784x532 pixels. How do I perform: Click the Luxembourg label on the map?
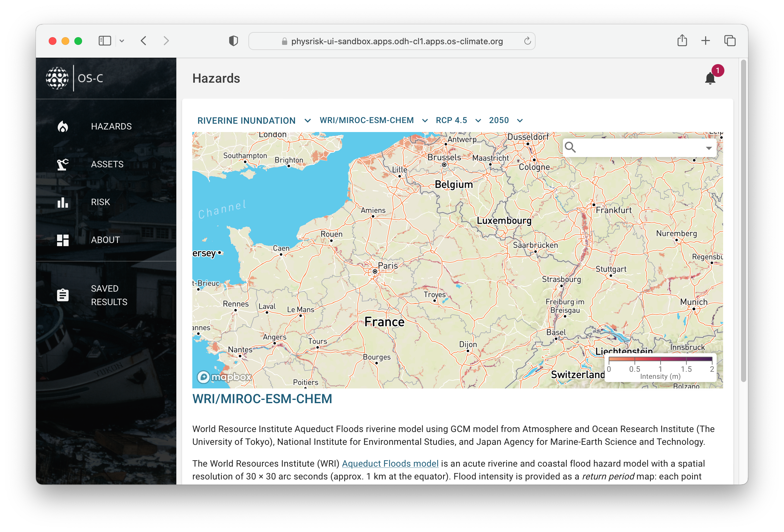point(504,220)
